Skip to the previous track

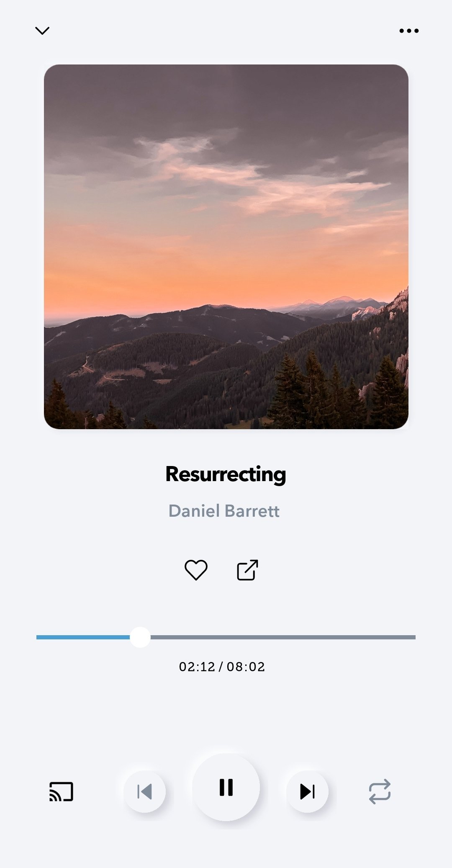tap(145, 792)
